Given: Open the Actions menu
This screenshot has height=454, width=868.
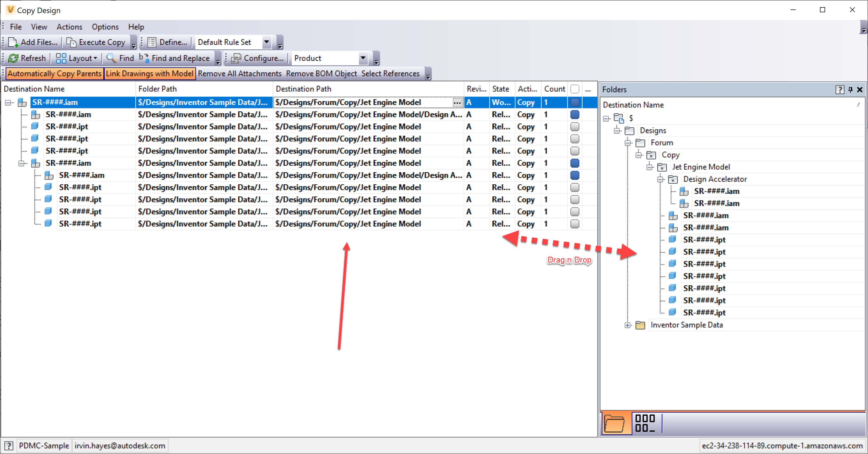Looking at the screenshot, I should click(69, 27).
